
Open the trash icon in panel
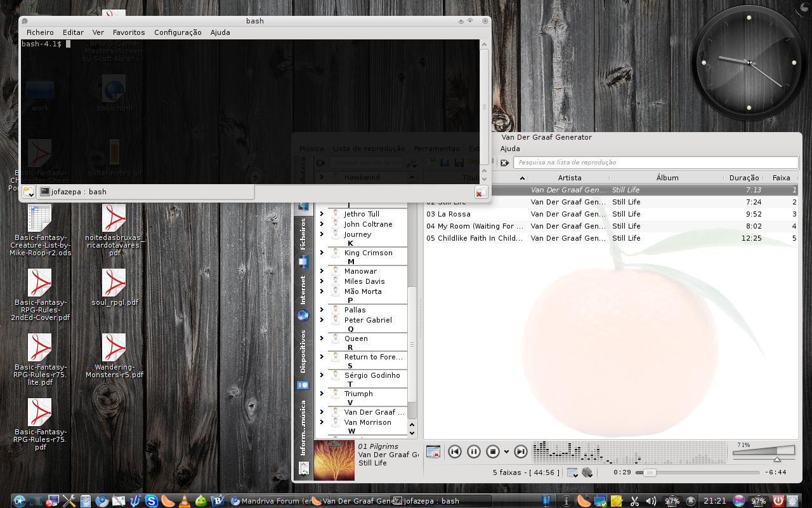point(547,501)
